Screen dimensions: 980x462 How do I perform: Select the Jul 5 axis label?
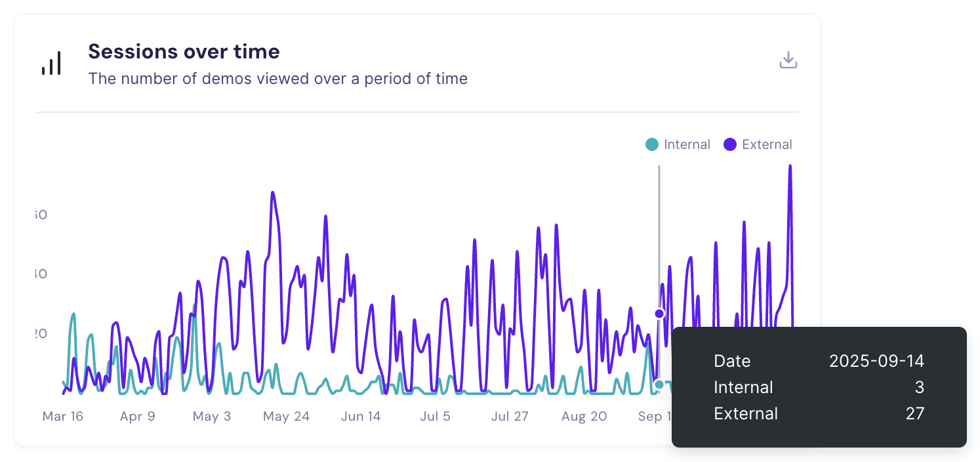coord(435,416)
